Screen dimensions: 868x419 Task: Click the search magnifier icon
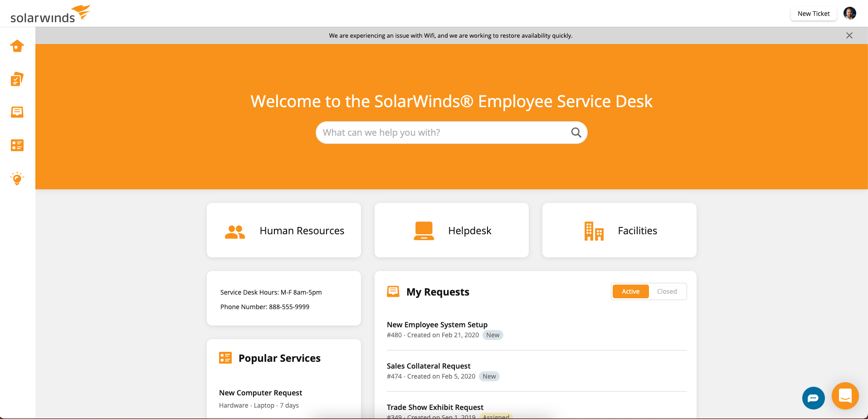tap(576, 133)
